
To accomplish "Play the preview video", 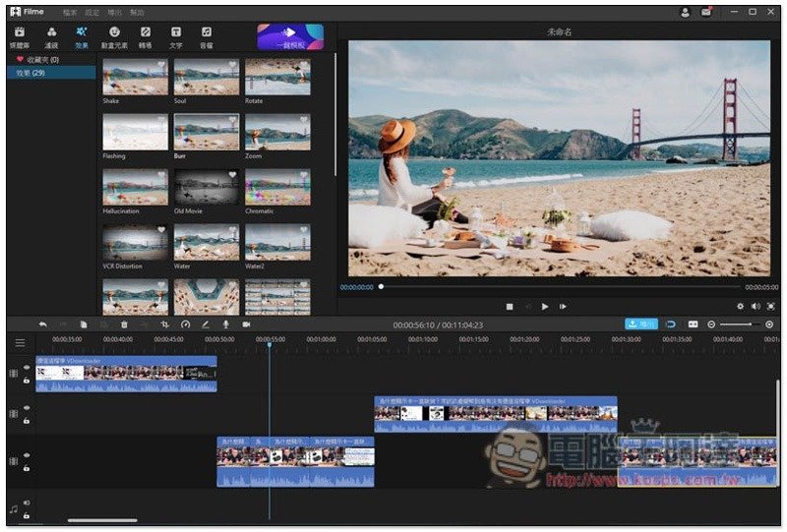I will click(545, 306).
